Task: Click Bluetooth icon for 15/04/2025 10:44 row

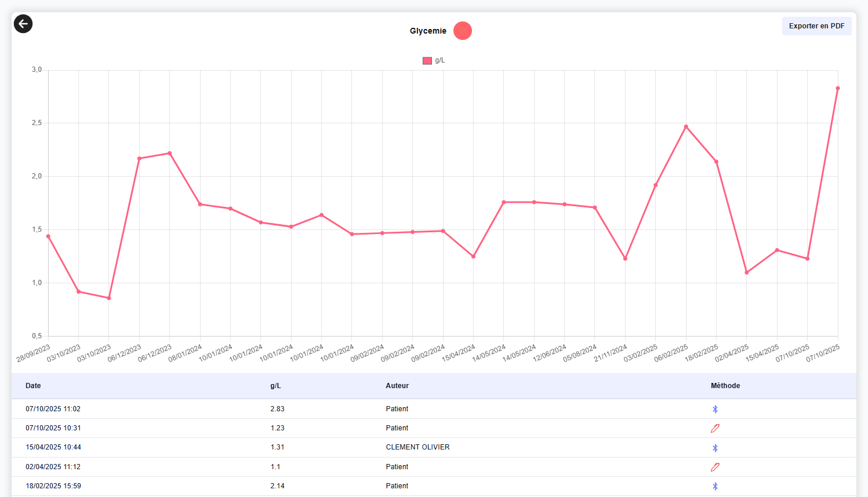Action: [715, 448]
